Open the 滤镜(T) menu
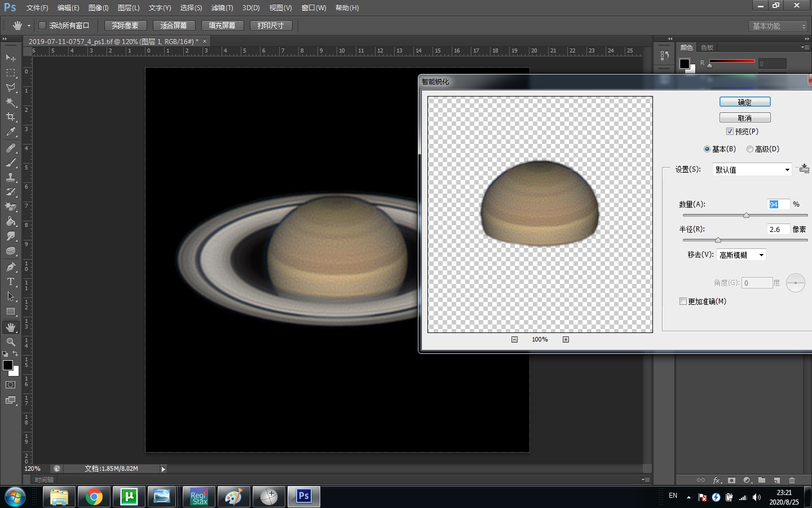Image resolution: width=812 pixels, height=508 pixels. click(222, 8)
